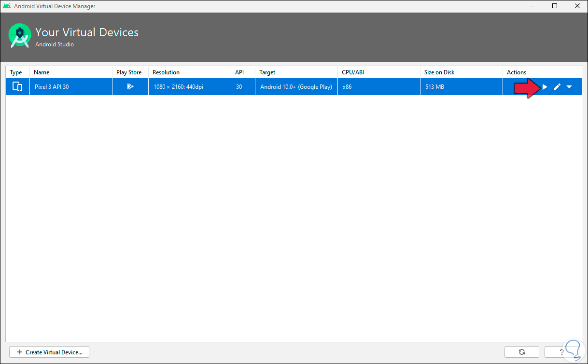Sort by Size on Disk column header
The image size is (588, 364).
click(x=462, y=72)
